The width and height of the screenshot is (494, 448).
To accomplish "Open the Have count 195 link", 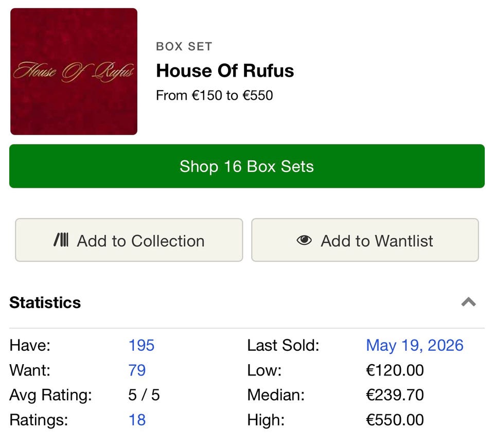I will [x=141, y=345].
